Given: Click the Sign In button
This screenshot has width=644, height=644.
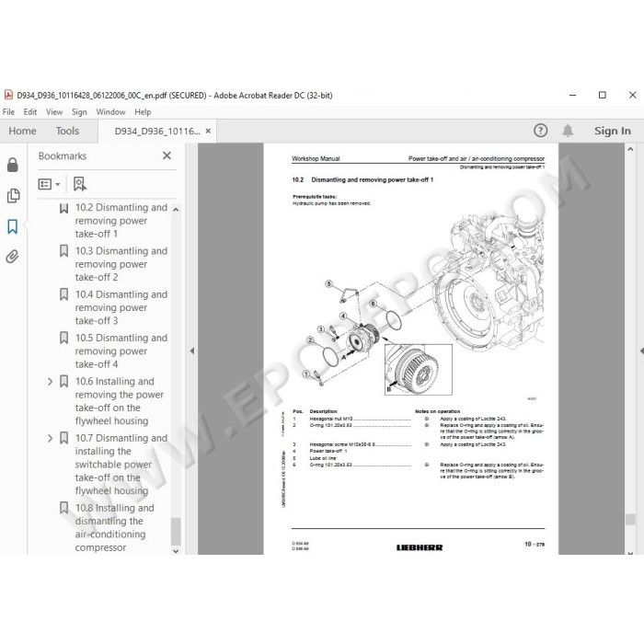Looking at the screenshot, I should click(x=613, y=131).
